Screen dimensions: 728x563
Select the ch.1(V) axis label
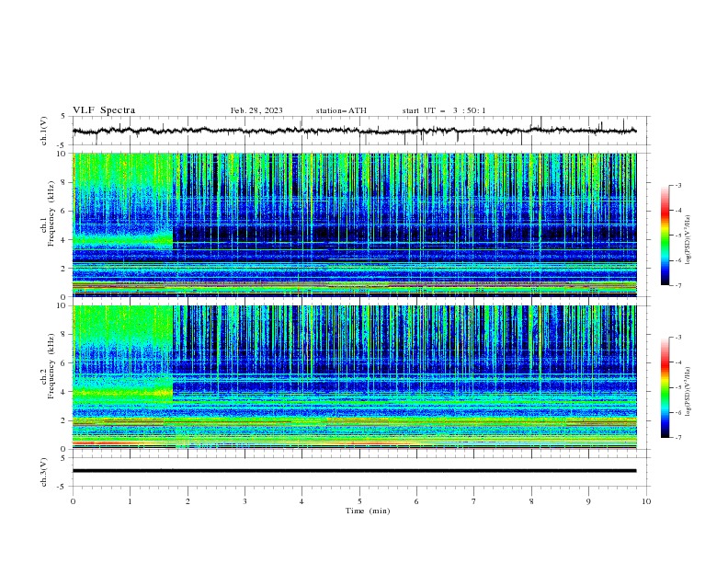point(44,131)
